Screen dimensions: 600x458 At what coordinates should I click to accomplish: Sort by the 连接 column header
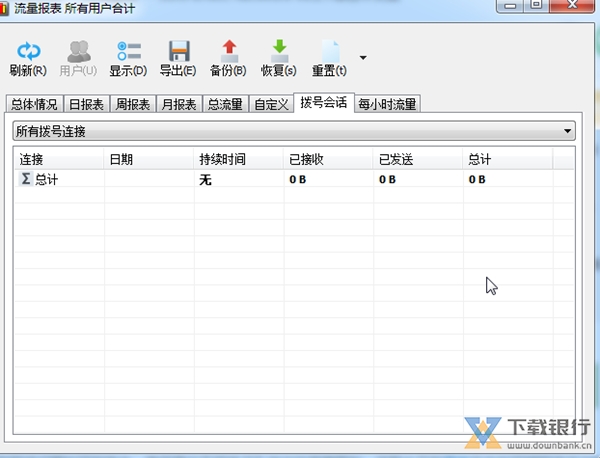pos(59,159)
